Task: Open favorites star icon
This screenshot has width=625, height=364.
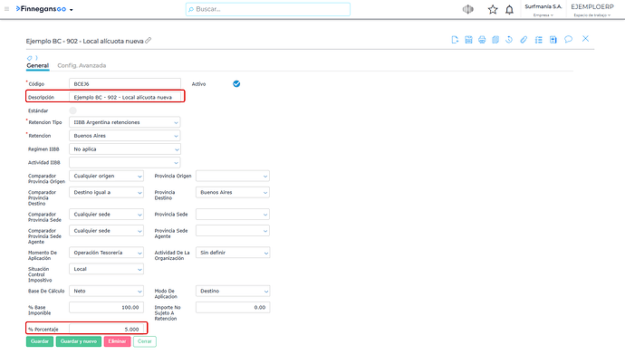Action: click(x=493, y=10)
